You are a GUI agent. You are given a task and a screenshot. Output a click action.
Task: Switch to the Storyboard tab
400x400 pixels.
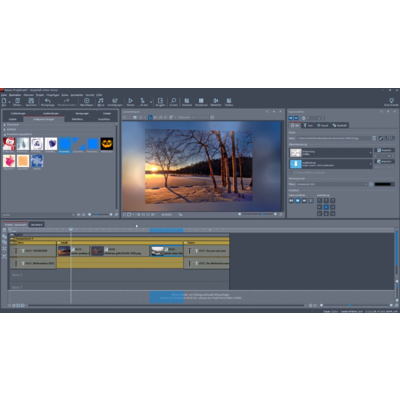(37, 225)
